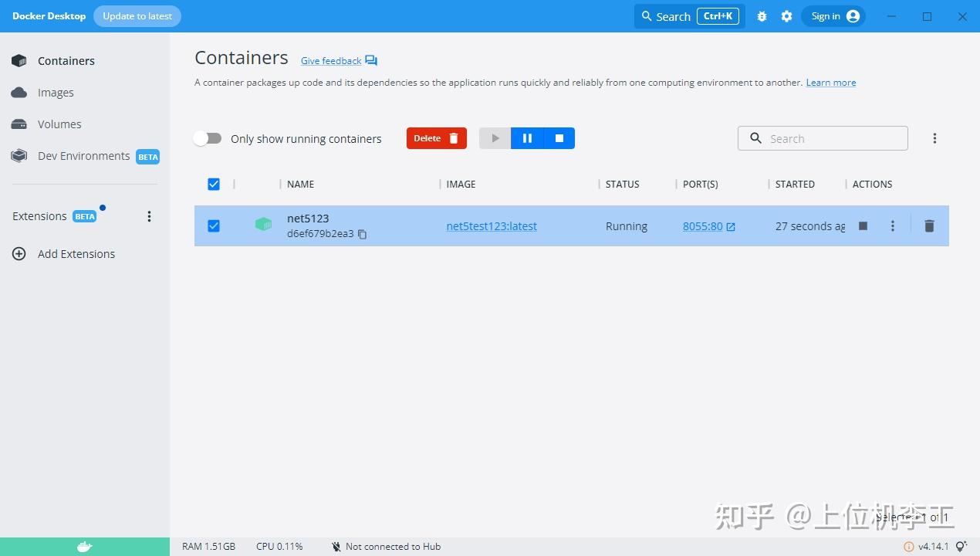Image resolution: width=980 pixels, height=556 pixels.
Task: Open the Learn more link
Action: [x=831, y=83]
